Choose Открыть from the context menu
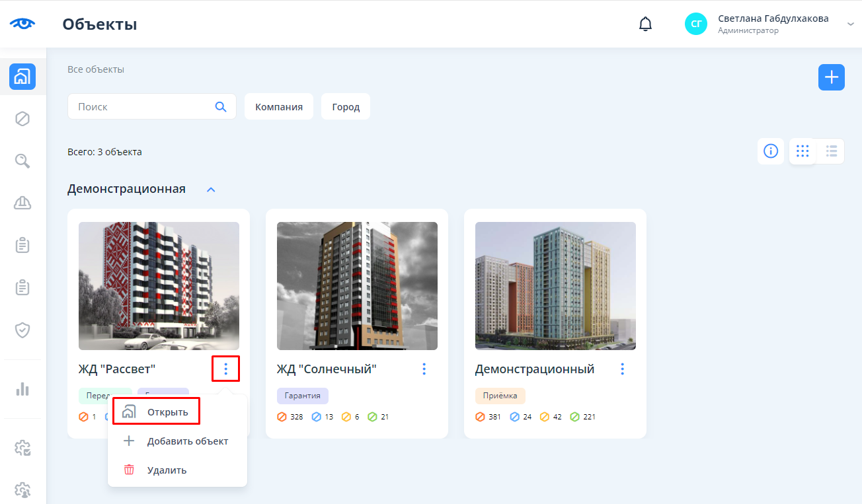This screenshot has width=862, height=504. tap(167, 412)
